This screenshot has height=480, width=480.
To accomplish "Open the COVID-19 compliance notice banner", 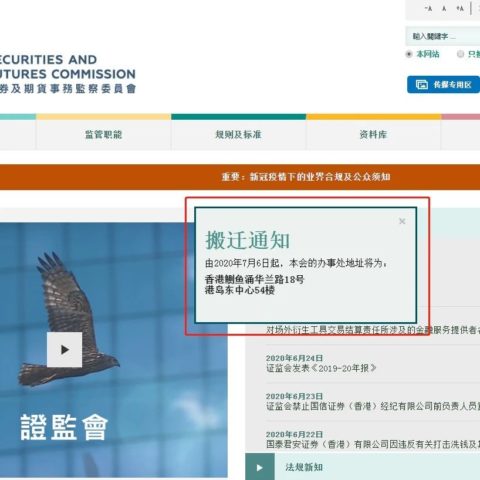I will (x=306, y=177).
